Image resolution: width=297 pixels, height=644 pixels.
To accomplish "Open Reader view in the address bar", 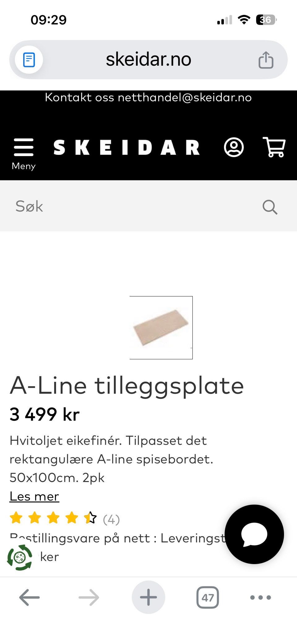I will 29,59.
